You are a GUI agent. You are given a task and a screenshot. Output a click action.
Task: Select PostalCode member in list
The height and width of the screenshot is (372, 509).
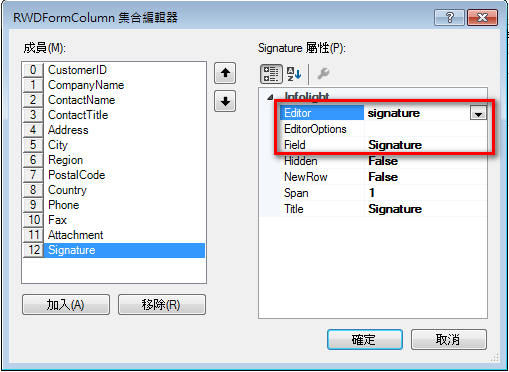point(114,175)
